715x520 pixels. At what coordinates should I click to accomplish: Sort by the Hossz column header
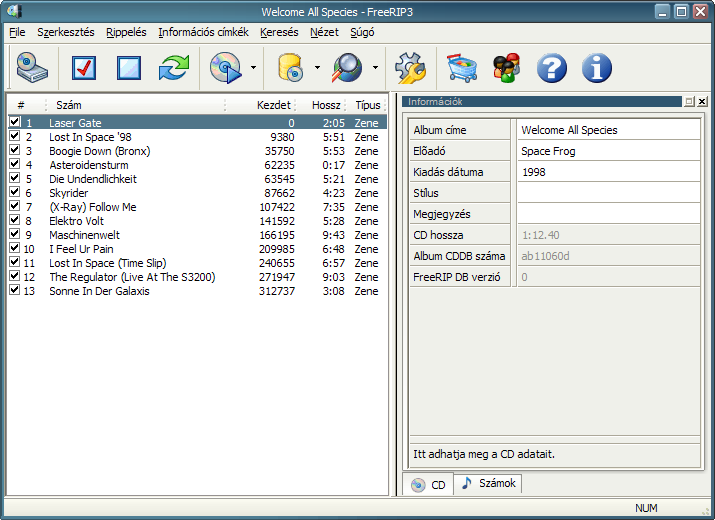tap(321, 105)
